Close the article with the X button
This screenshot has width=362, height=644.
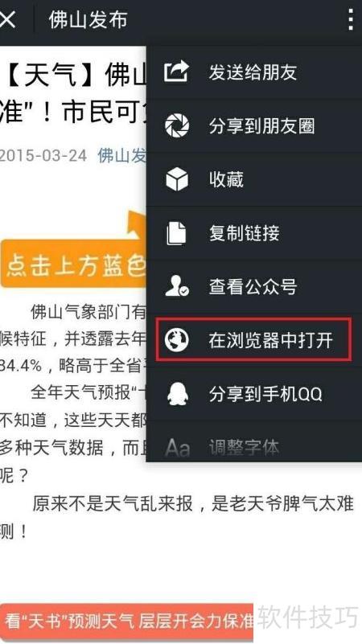(x=7, y=19)
